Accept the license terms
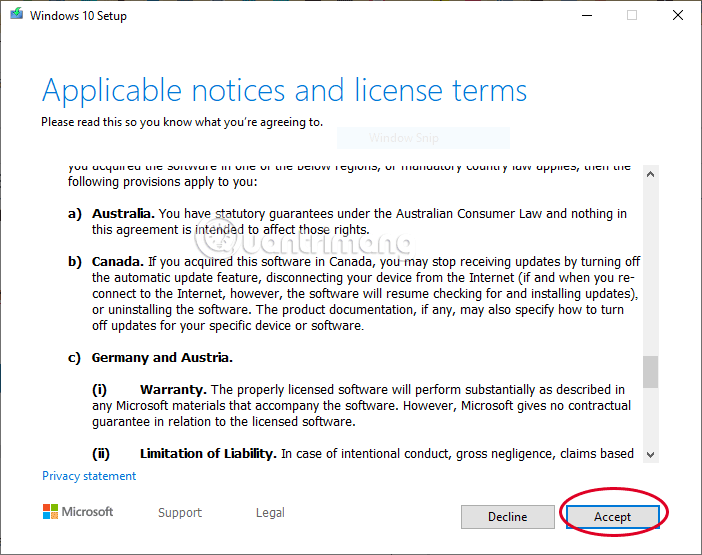Screen dimensions: 702x555 [612, 517]
